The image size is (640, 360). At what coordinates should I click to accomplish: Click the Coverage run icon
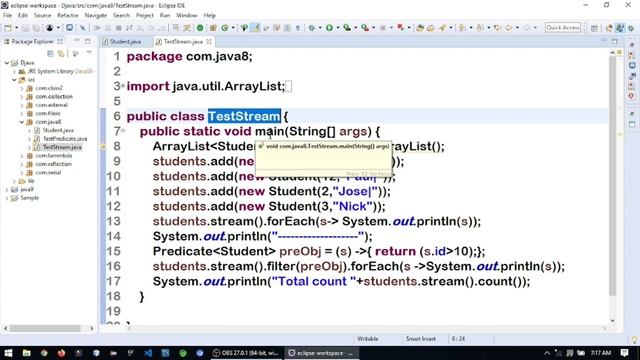pos(347,28)
